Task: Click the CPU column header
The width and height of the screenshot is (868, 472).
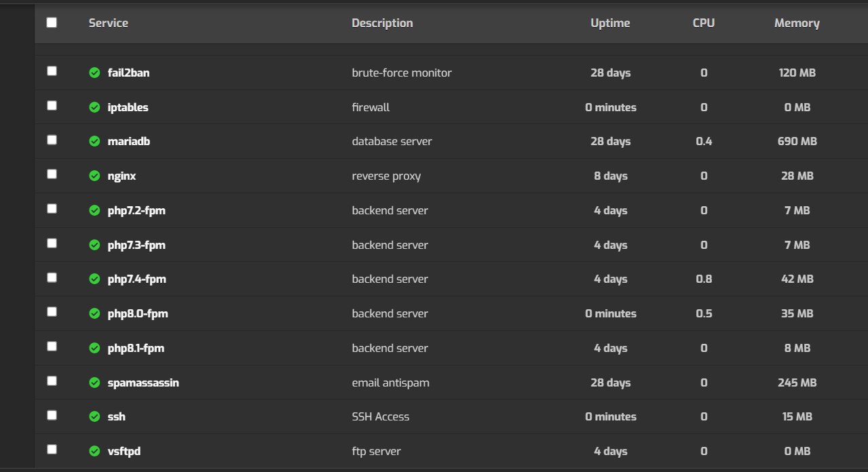Action: pos(703,23)
